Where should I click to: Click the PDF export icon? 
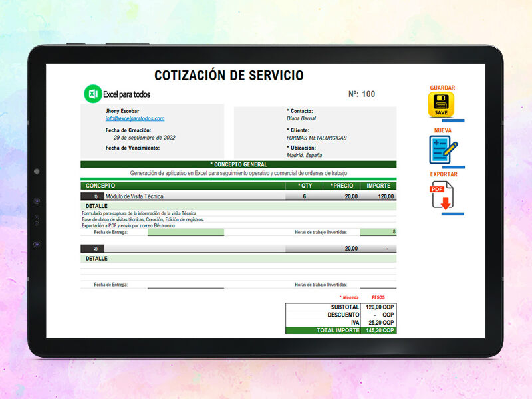click(442, 196)
